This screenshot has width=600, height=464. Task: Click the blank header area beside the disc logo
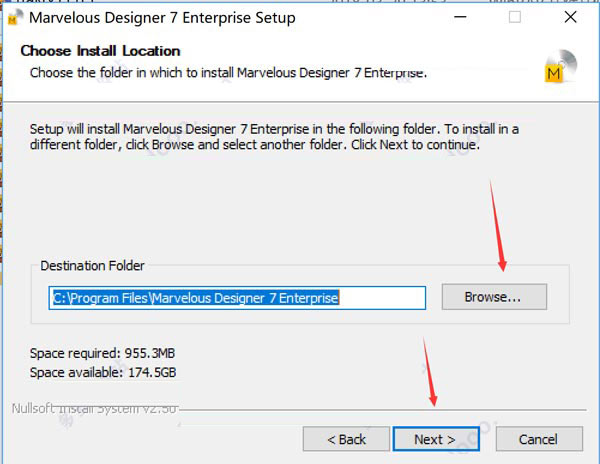[480, 55]
